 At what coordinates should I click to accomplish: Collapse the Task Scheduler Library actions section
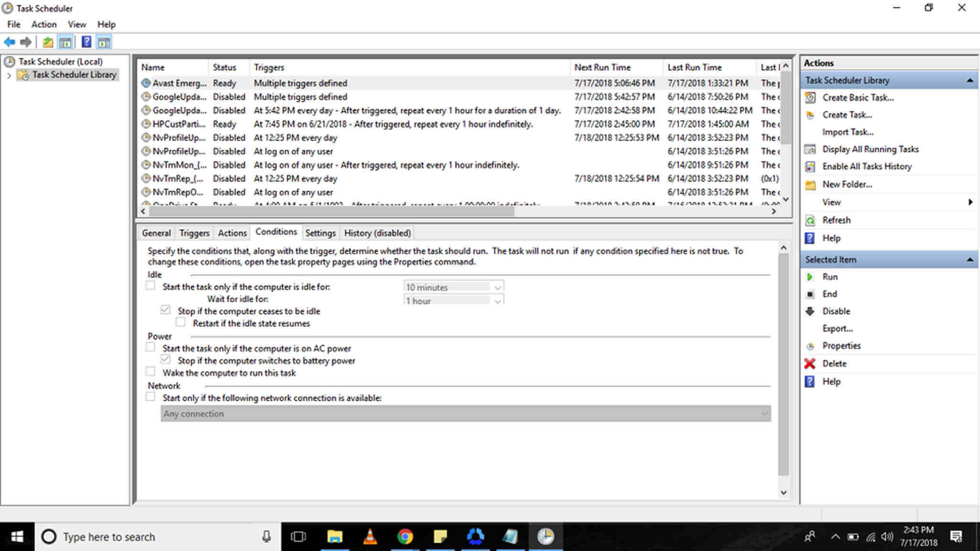[x=970, y=80]
